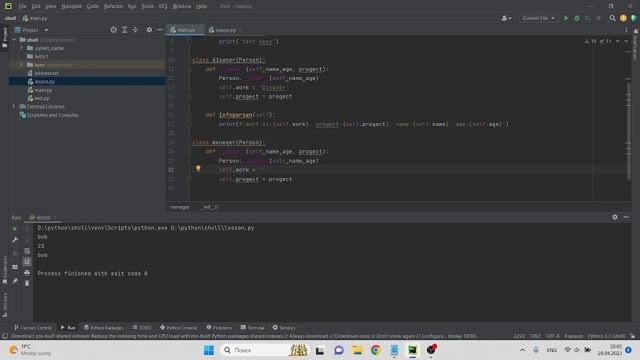Click the 'manager' breadcrumb below editor
This screenshot has height=360, width=640.
pos(180,207)
